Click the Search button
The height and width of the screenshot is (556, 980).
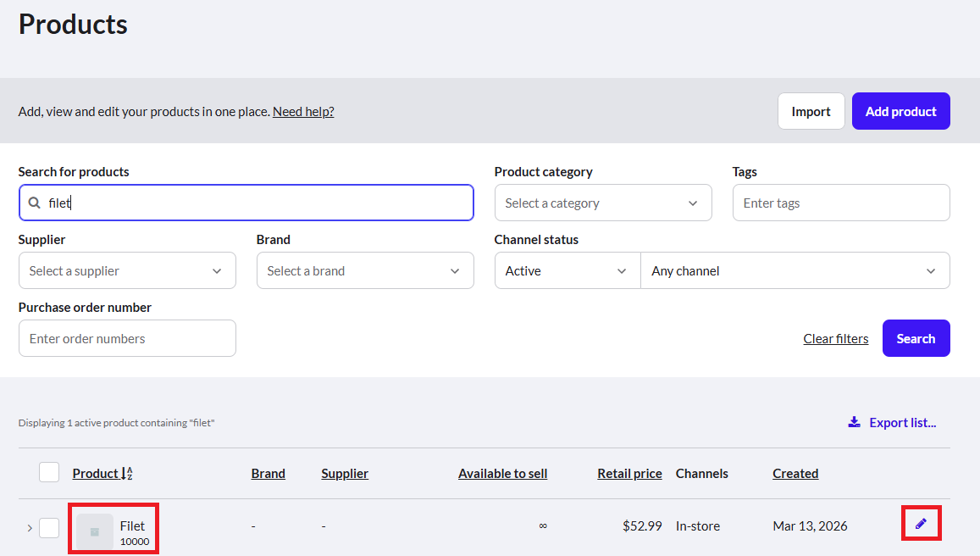coord(916,338)
